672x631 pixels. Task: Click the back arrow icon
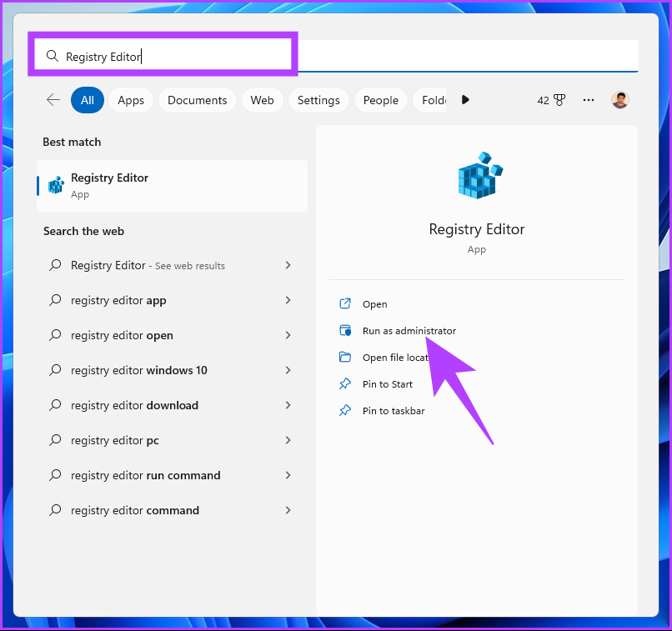click(x=53, y=100)
